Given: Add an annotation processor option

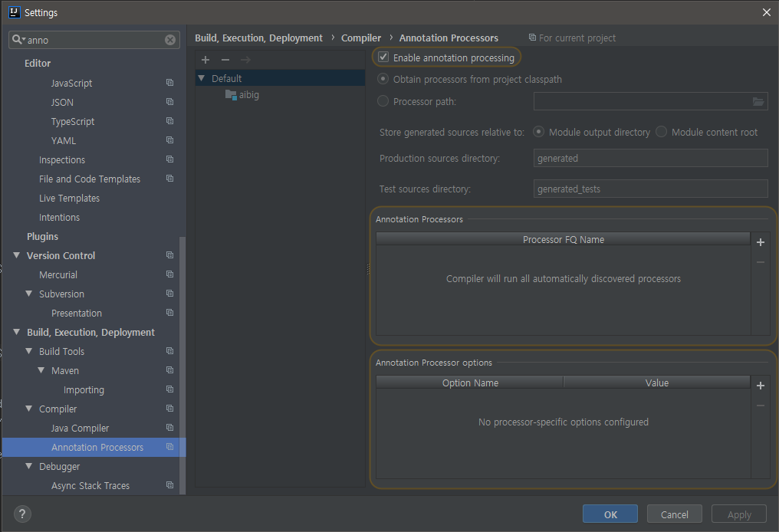Looking at the screenshot, I should pos(760,386).
